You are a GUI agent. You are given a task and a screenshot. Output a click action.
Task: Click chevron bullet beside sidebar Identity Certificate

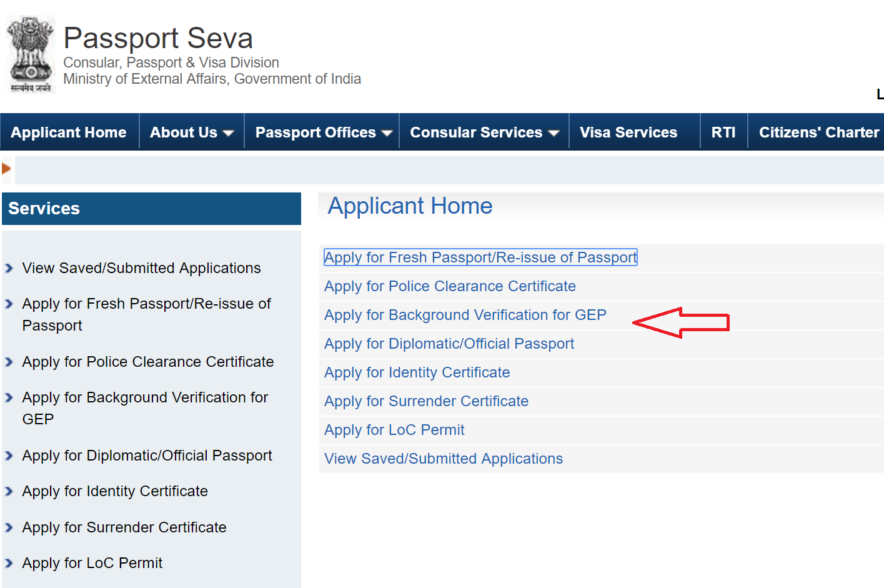[x=9, y=492]
